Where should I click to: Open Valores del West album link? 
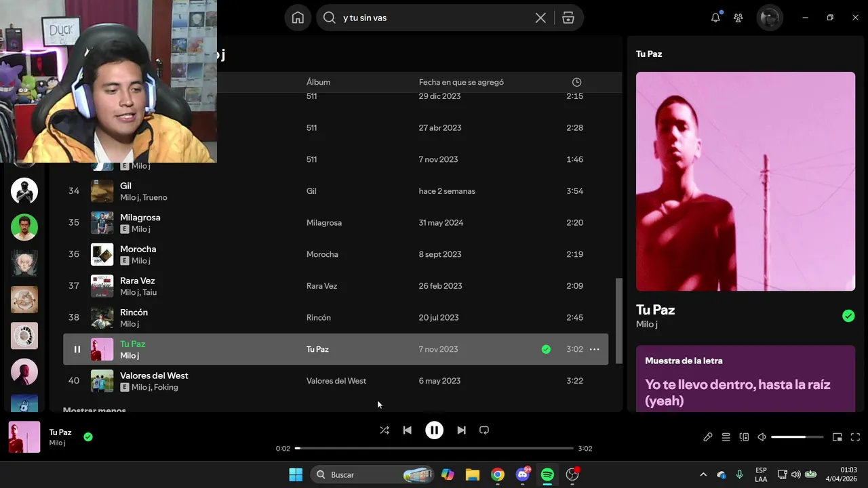point(336,381)
